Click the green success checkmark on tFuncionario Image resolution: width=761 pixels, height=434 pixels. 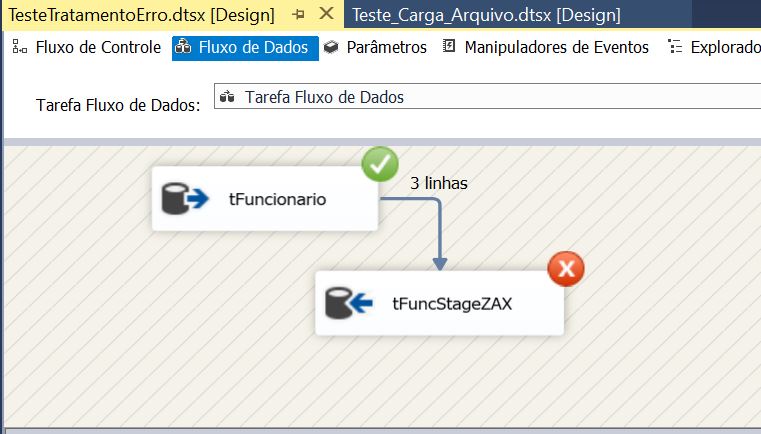coord(380,164)
